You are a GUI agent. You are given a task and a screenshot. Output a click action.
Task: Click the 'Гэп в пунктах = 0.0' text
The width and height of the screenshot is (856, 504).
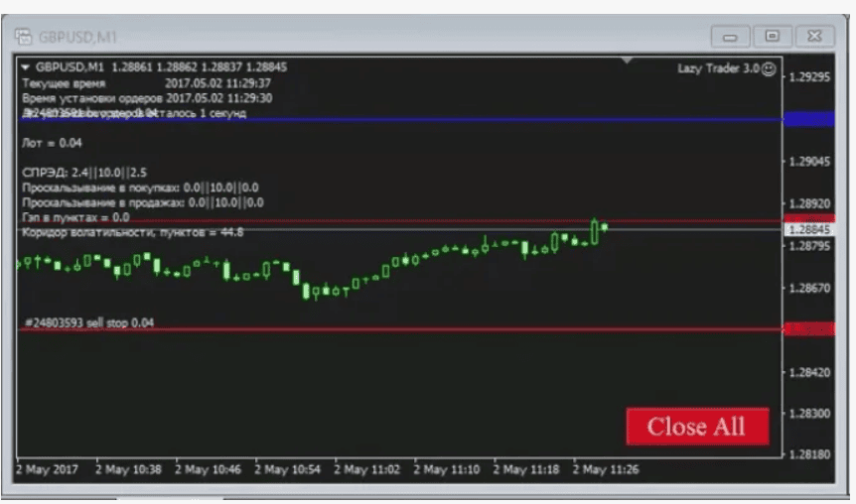(x=75, y=217)
